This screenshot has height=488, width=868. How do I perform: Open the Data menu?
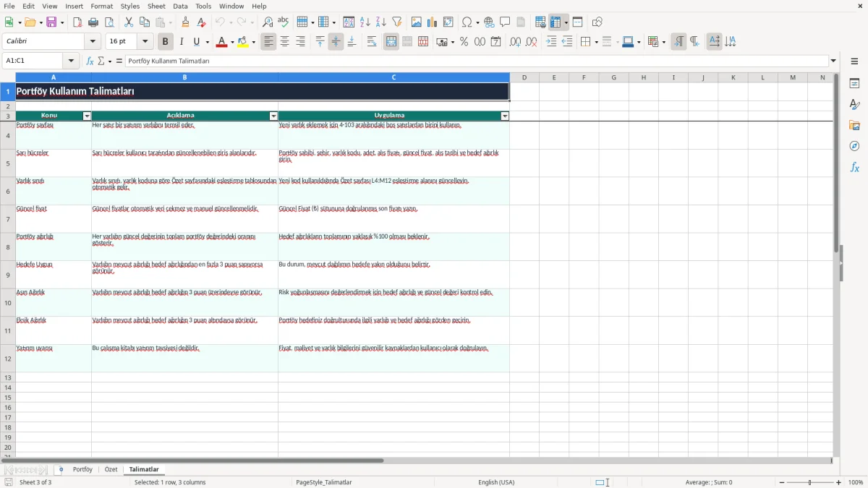[x=180, y=6]
